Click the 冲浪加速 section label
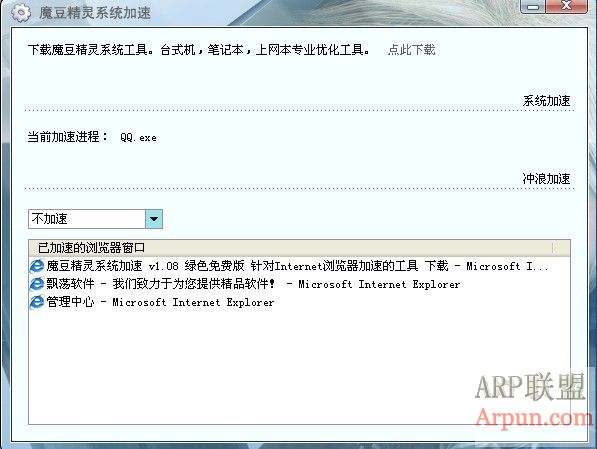 tap(546, 179)
